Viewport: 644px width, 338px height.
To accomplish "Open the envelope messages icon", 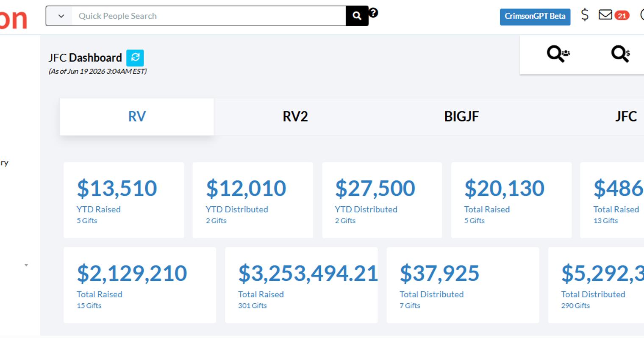I will (x=605, y=15).
